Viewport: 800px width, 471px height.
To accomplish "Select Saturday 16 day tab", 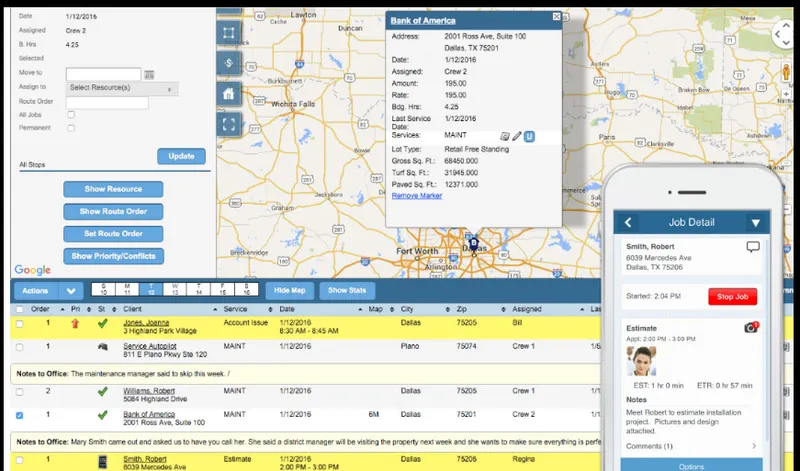I will 246,290.
